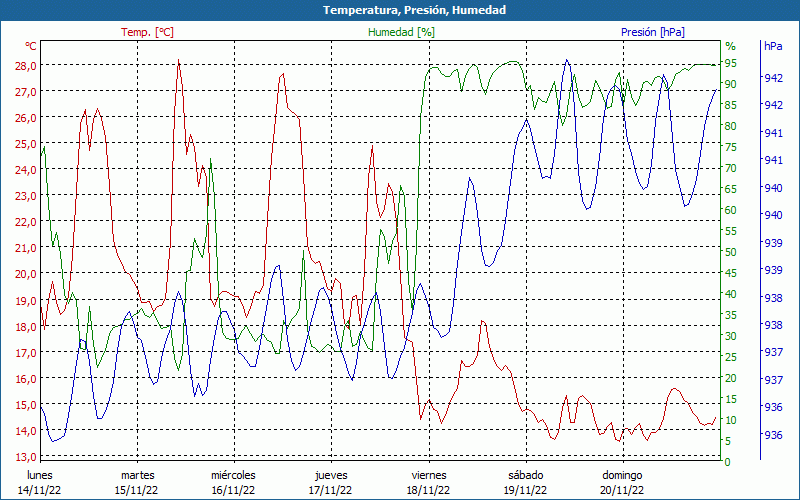The height and width of the screenshot is (500, 800).
Task: Click the "15,0" temperature axis value
Action: tap(26, 405)
